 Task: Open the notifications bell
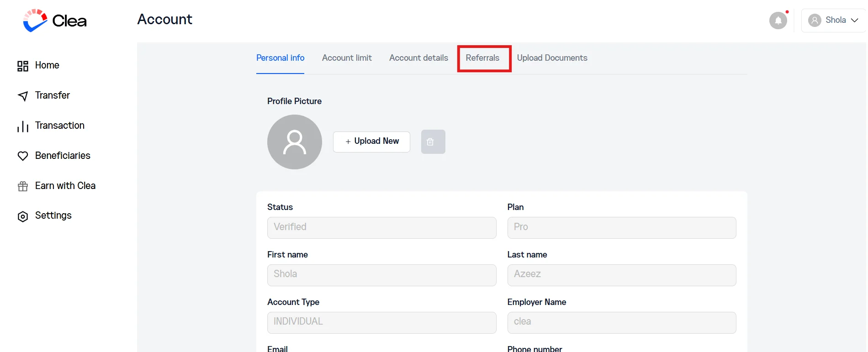click(778, 20)
